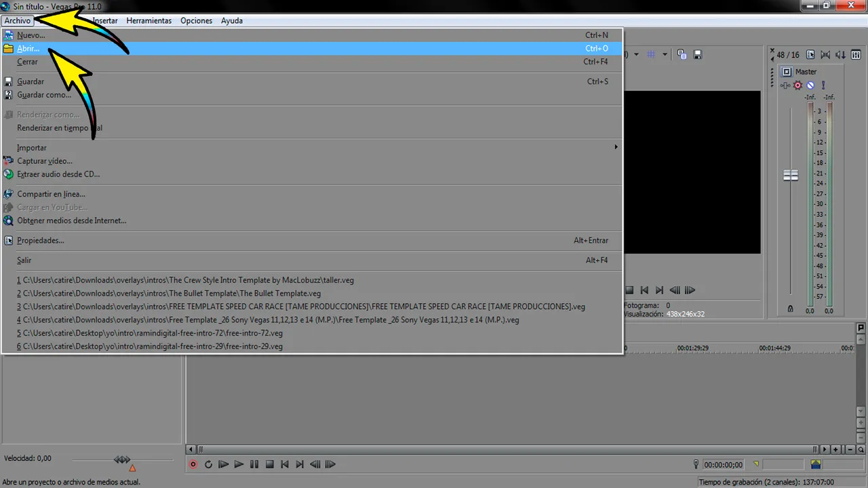The width and height of the screenshot is (868, 488).
Task: Click the Master volume fader handle
Action: click(791, 176)
